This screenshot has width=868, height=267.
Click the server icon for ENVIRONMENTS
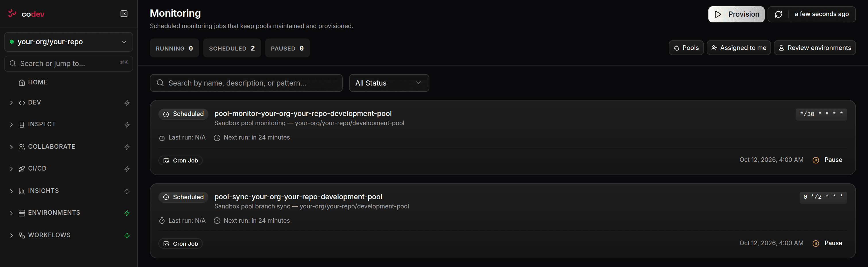[22, 213]
